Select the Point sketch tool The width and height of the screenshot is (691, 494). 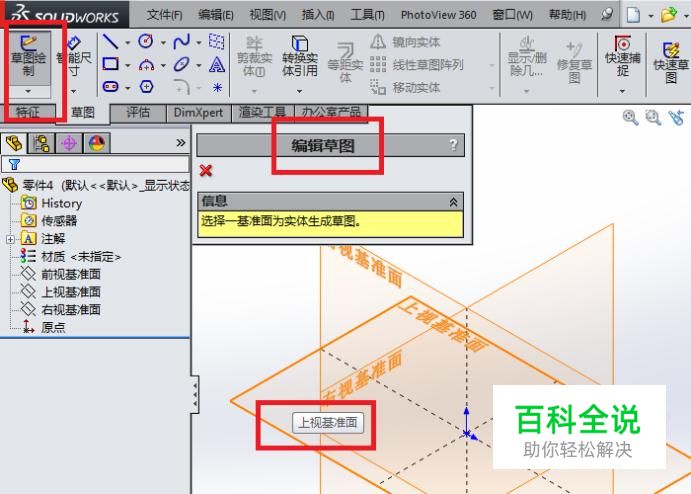tap(217, 87)
